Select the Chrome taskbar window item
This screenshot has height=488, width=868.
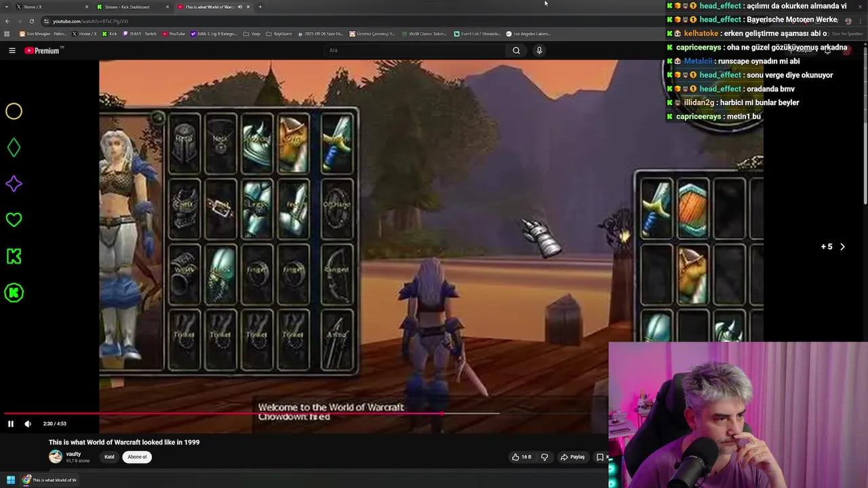[50, 480]
